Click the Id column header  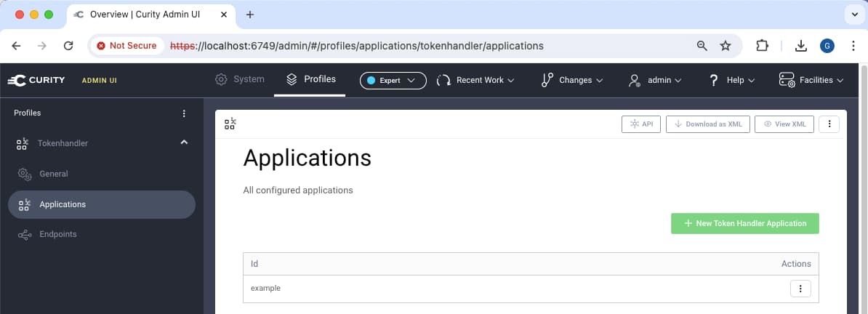coord(254,264)
